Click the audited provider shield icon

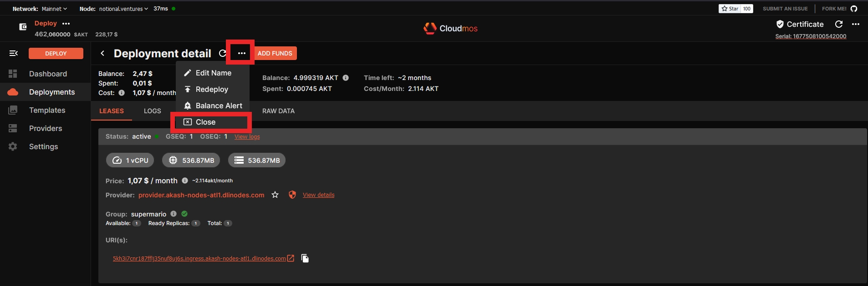pyautogui.click(x=292, y=195)
